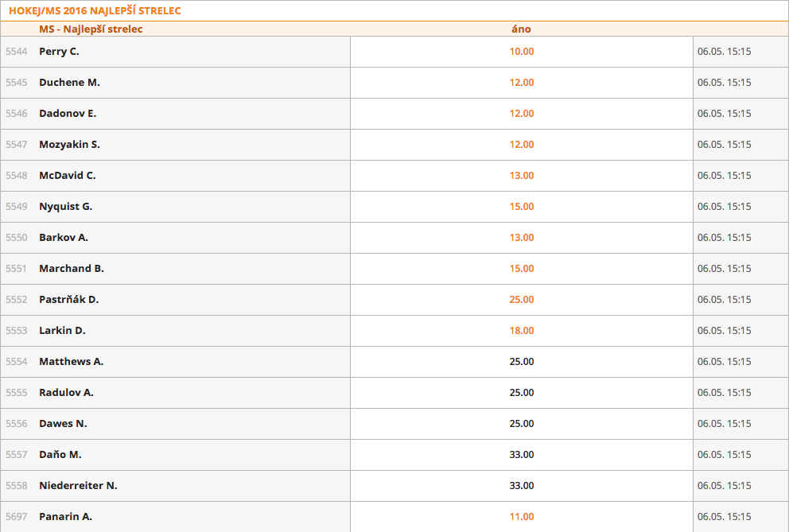Add Marchand B. at 15.00 to ticket
The image size is (789, 532).
pyautogui.click(x=522, y=269)
